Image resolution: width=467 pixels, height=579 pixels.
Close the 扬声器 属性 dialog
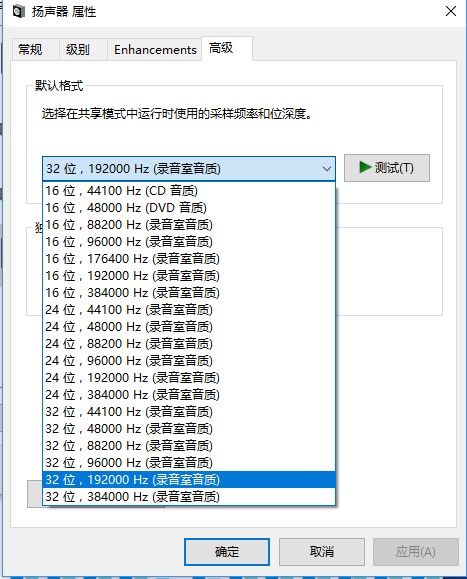point(451,11)
